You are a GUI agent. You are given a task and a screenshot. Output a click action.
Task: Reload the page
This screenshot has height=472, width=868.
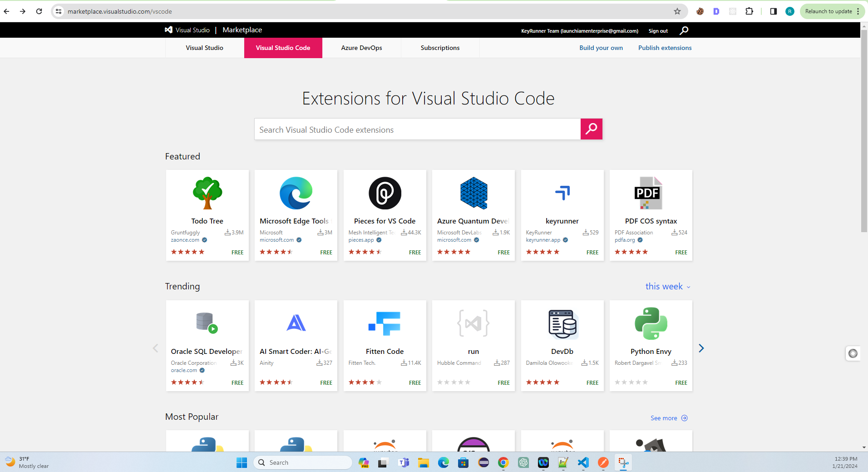tap(39, 11)
